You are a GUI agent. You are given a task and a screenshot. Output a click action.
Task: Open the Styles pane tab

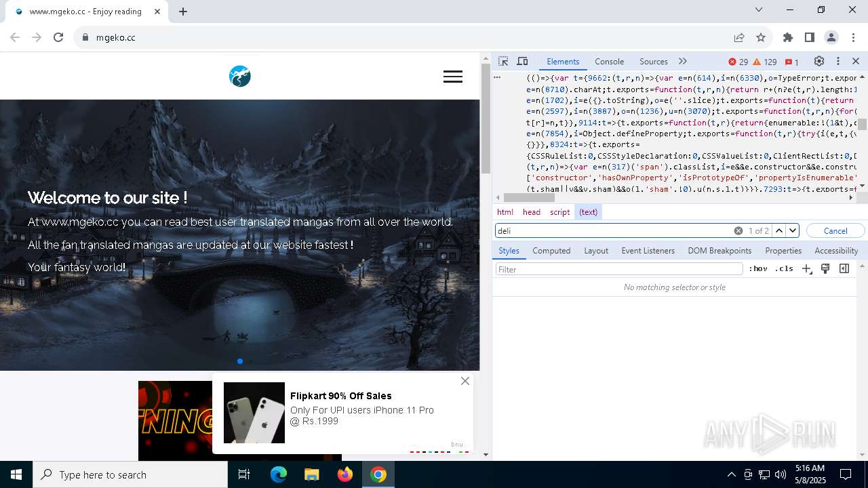(x=509, y=251)
